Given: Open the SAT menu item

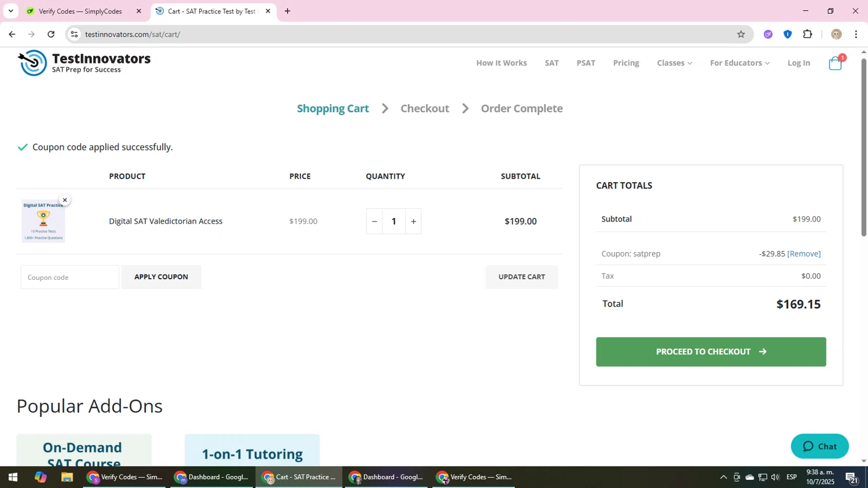Looking at the screenshot, I should (551, 63).
